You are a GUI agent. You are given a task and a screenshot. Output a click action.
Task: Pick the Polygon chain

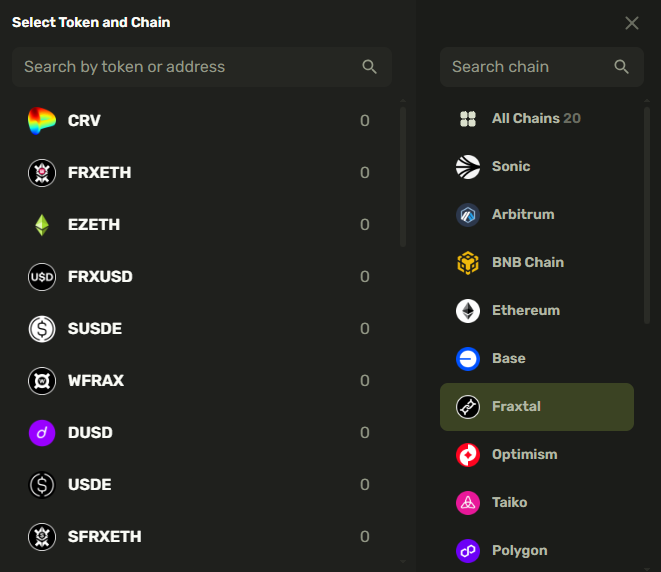pyautogui.click(x=519, y=551)
